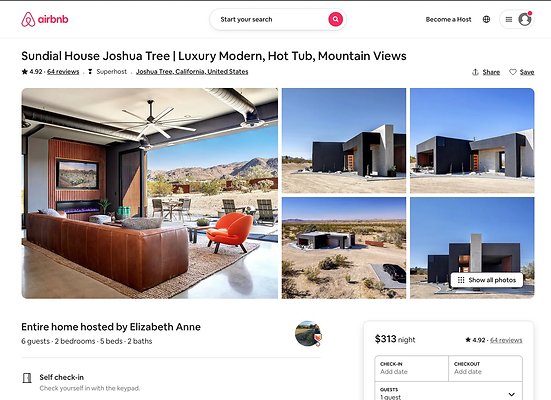Open the hamburger menu icon
The height and width of the screenshot is (400, 551).
pos(508,19)
